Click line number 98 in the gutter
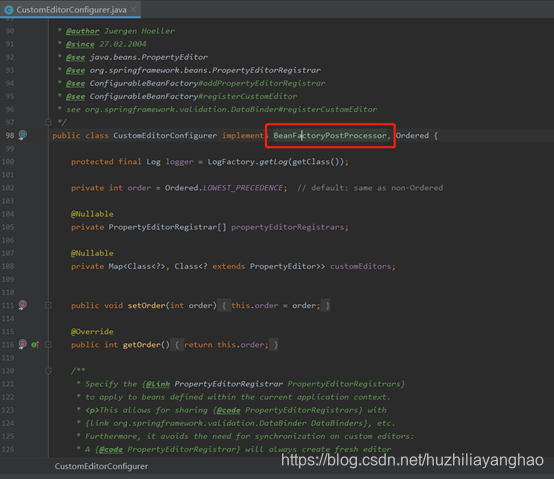554x479 pixels. tap(10, 136)
